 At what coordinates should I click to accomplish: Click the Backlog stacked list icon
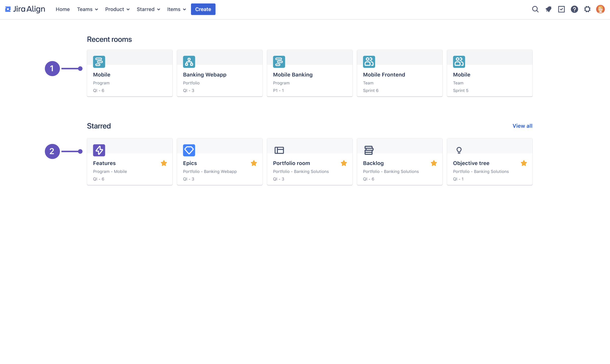click(369, 150)
